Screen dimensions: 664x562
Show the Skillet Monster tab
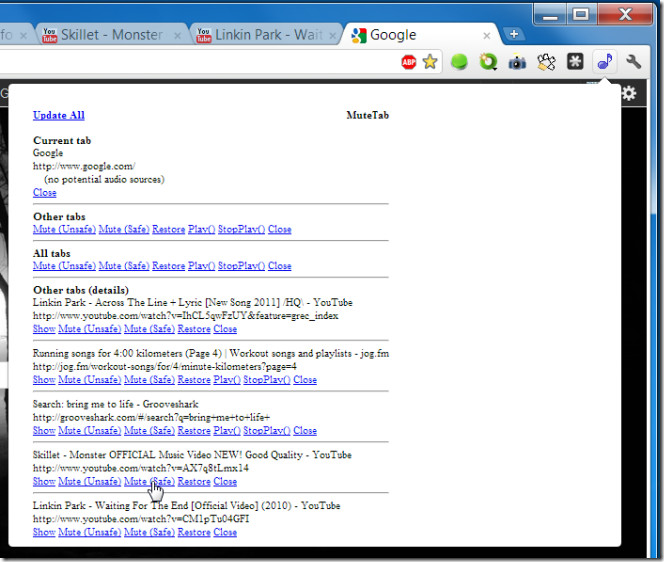click(44, 482)
